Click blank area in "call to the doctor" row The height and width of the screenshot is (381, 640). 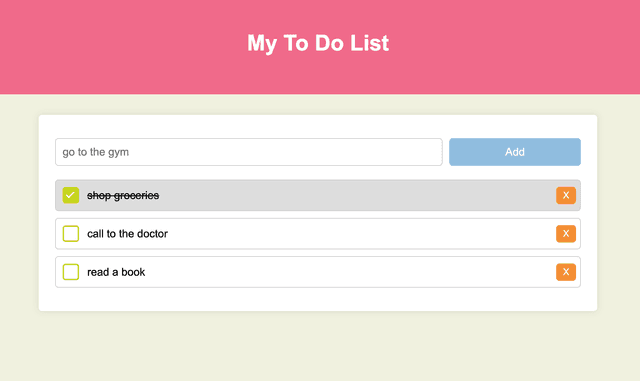pos(359,234)
